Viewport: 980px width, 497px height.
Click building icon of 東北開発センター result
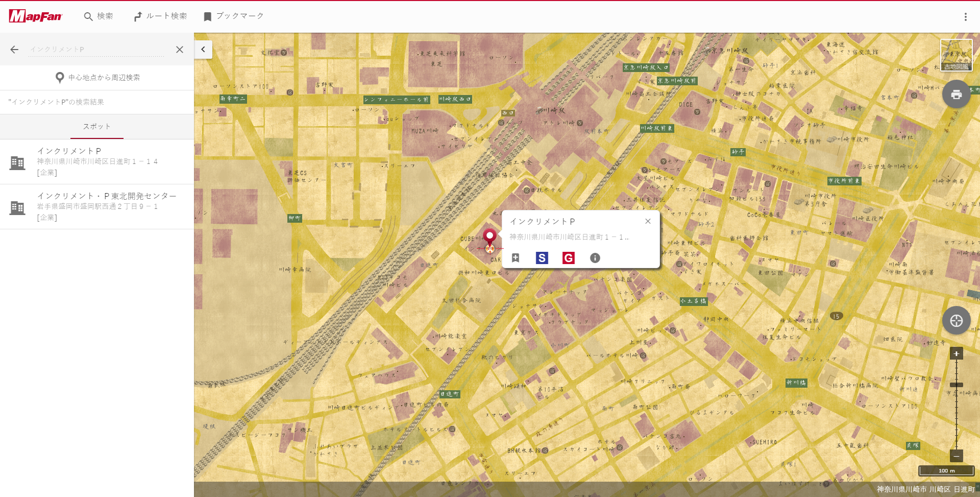point(17,207)
